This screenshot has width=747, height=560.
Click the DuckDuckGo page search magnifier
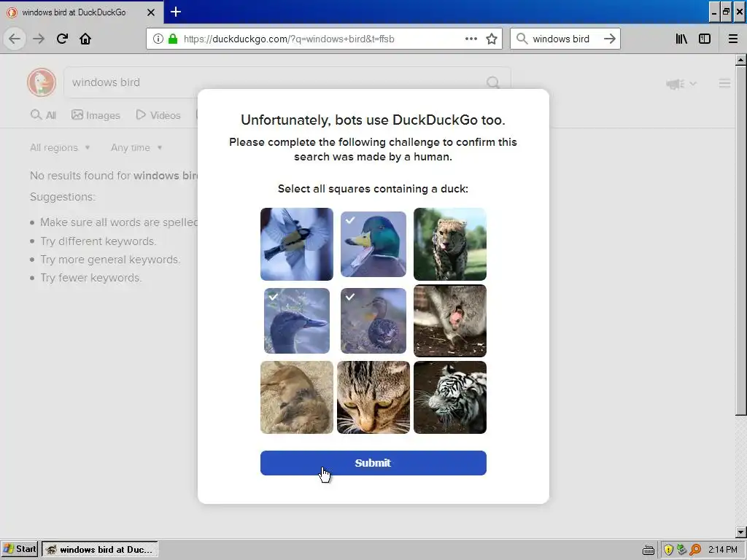(493, 83)
